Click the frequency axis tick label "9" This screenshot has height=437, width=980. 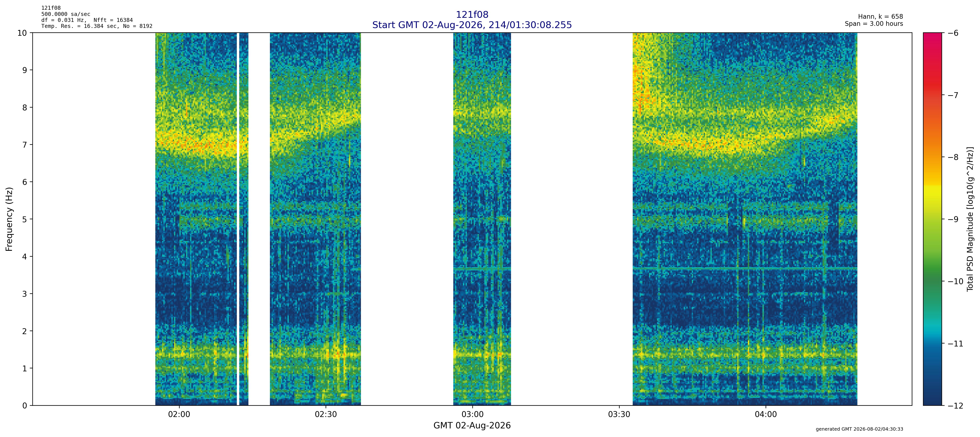click(25, 70)
